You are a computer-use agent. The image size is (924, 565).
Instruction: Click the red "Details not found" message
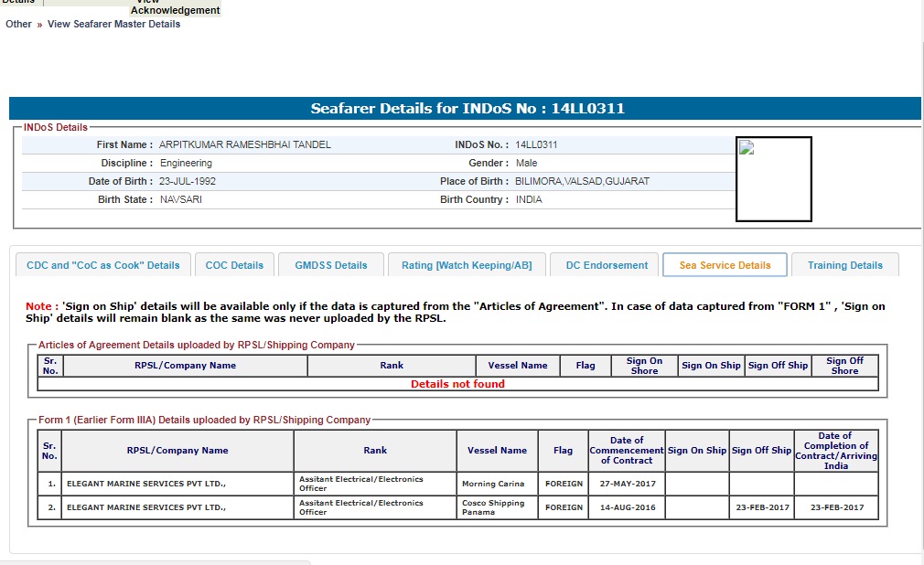coord(457,384)
